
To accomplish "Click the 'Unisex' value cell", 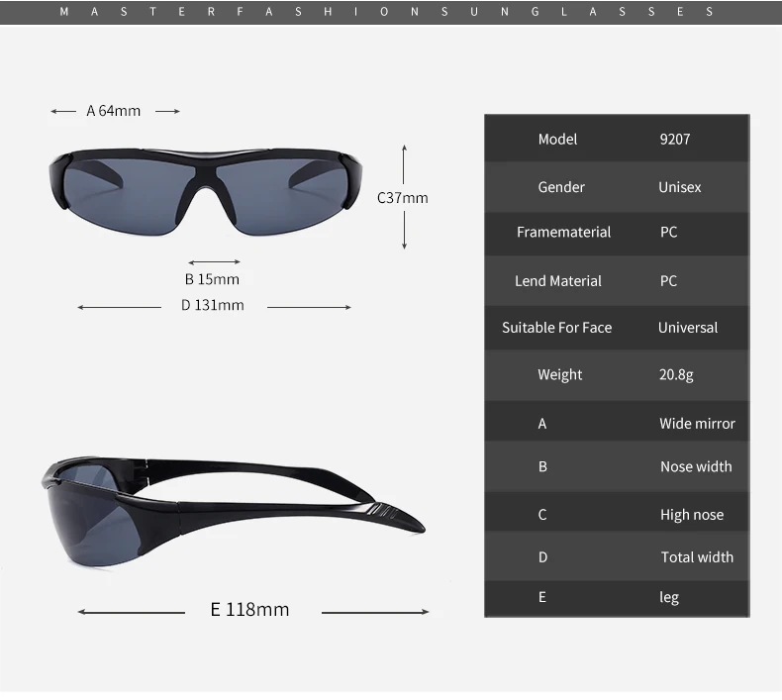I will [680, 187].
